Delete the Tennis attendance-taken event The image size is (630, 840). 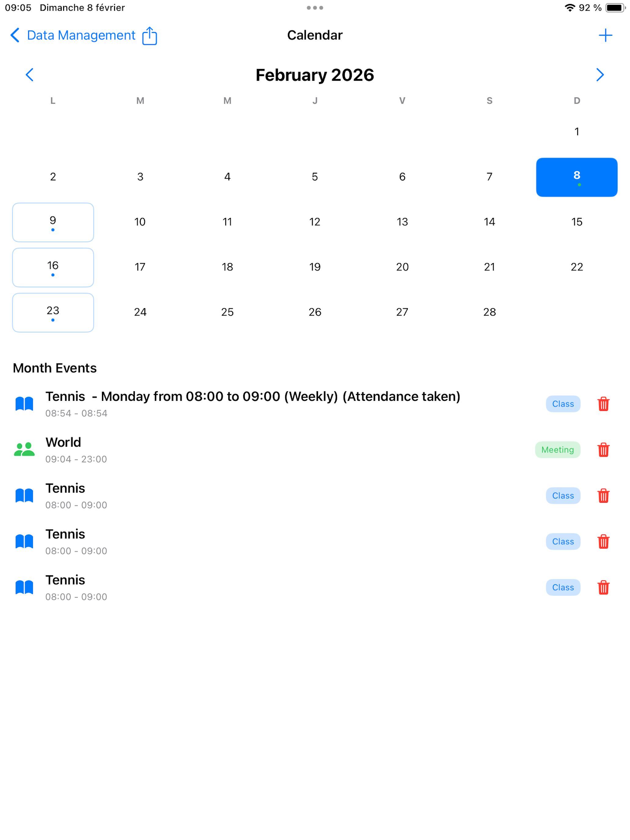point(603,404)
